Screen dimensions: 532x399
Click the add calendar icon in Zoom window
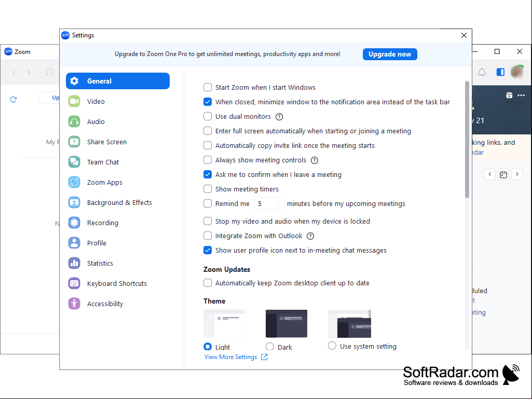coord(509,95)
